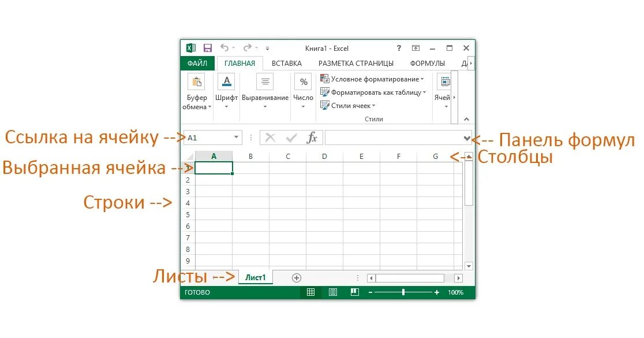
Task: Open zoom dialog via 100% label
Action: 455,292
